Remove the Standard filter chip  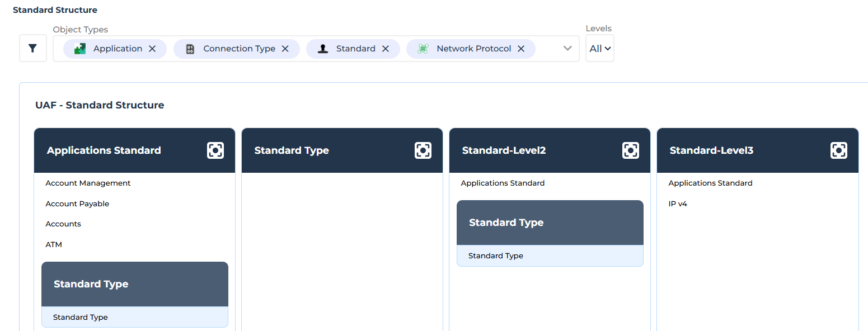[386, 49]
